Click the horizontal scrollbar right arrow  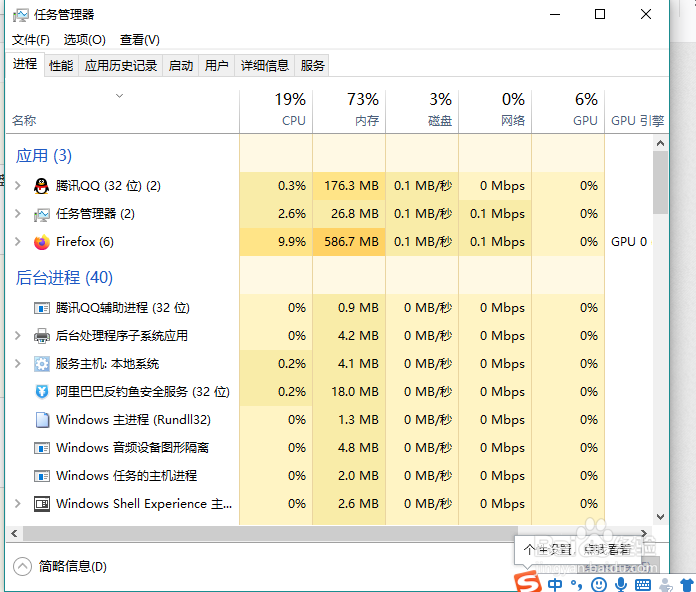[x=644, y=533]
